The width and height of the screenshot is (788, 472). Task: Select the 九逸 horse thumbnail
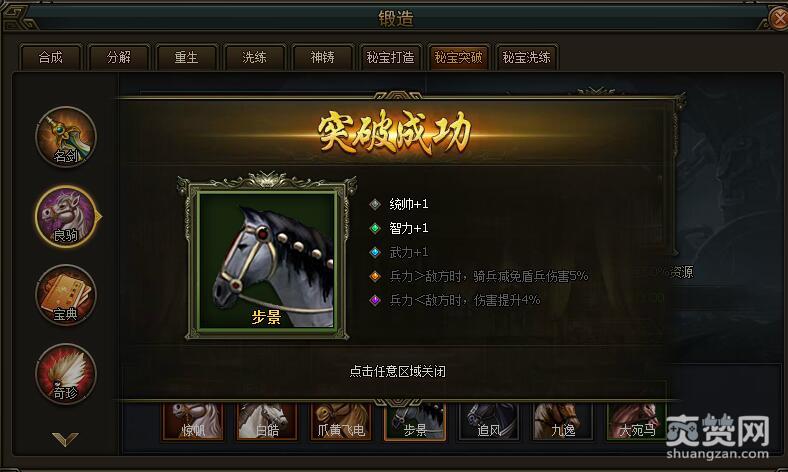click(x=563, y=421)
